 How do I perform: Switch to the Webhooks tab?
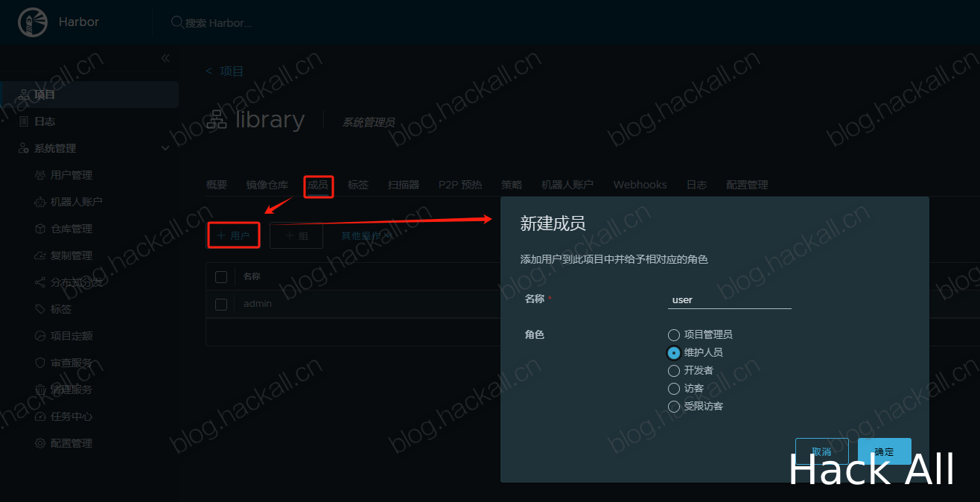[x=640, y=185]
